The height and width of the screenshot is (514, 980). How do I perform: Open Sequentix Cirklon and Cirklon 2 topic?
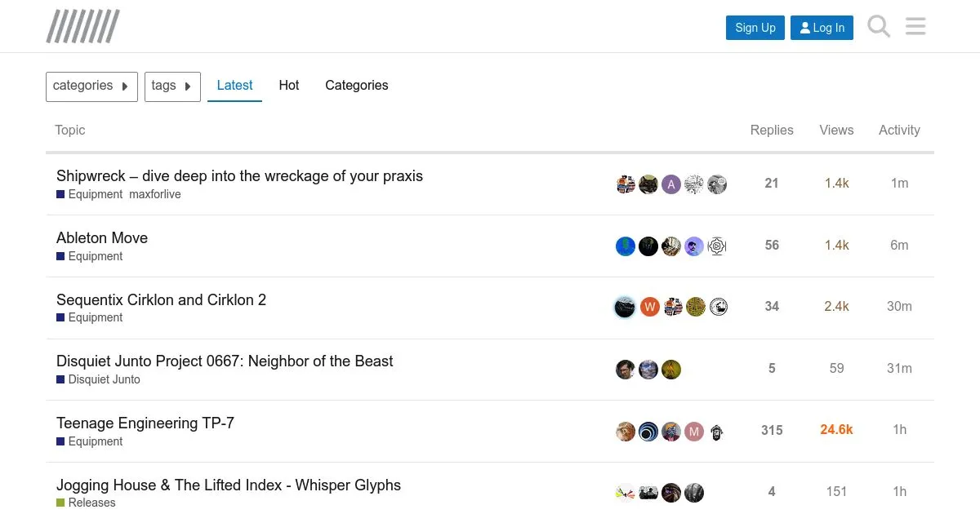161,300
